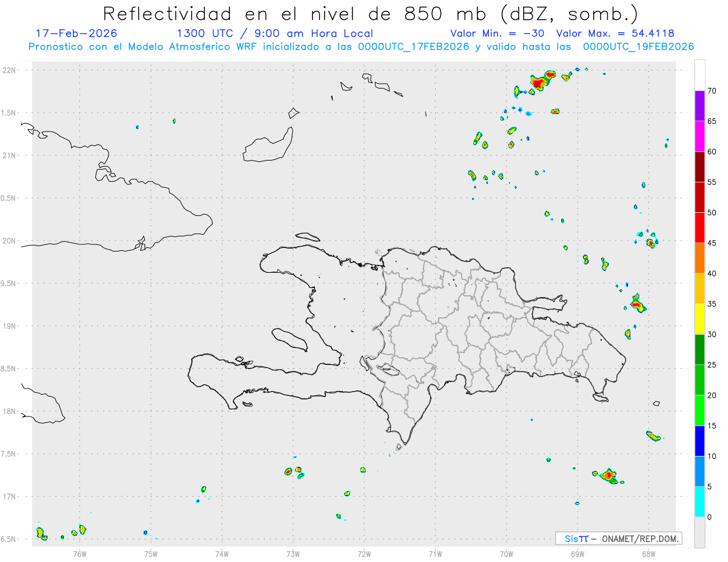Click the longitude axis label '68W'
The image size is (728, 562).
649,553
